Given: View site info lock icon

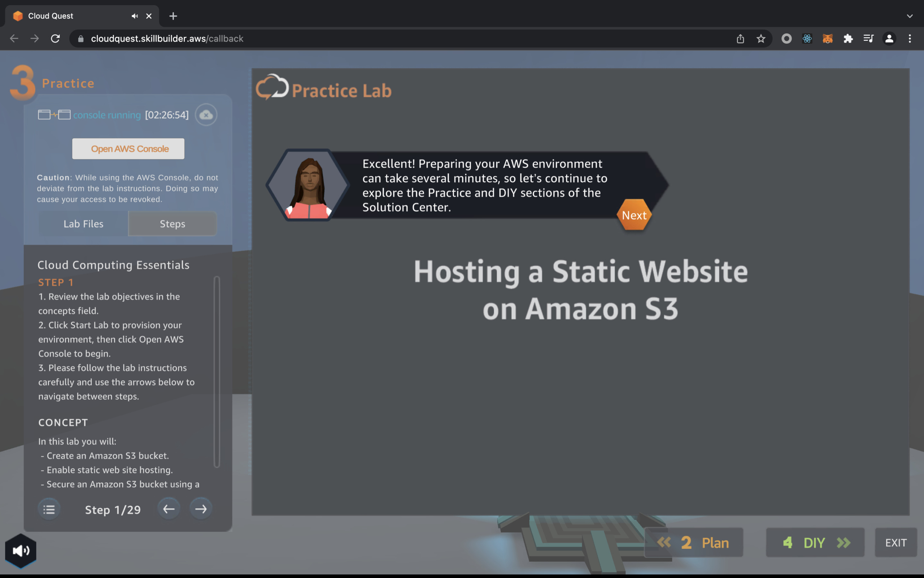Looking at the screenshot, I should pos(80,39).
